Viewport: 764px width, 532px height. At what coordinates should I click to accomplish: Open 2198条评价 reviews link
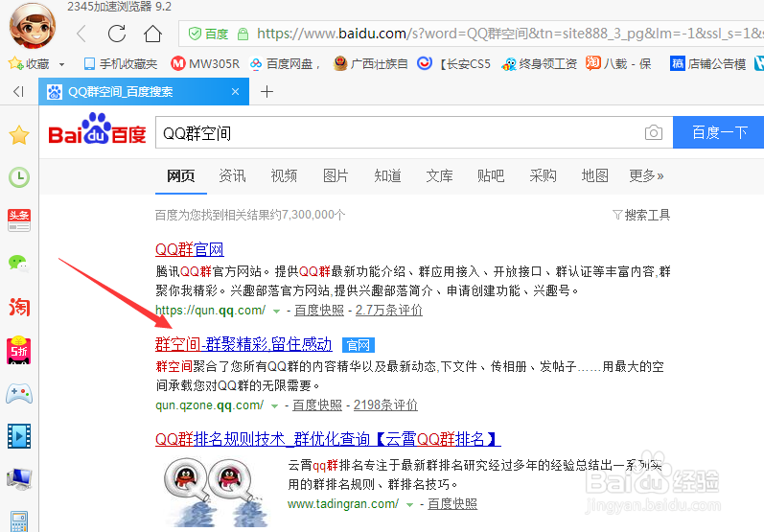pyautogui.click(x=385, y=405)
